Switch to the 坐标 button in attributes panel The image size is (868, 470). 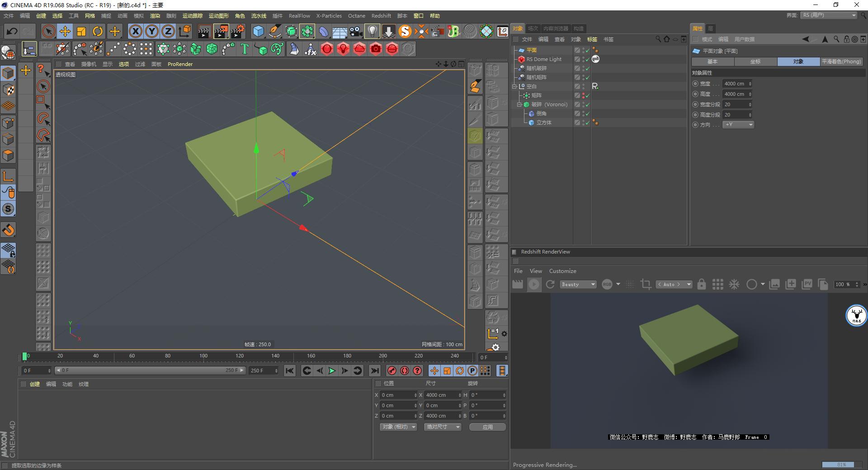(755, 61)
